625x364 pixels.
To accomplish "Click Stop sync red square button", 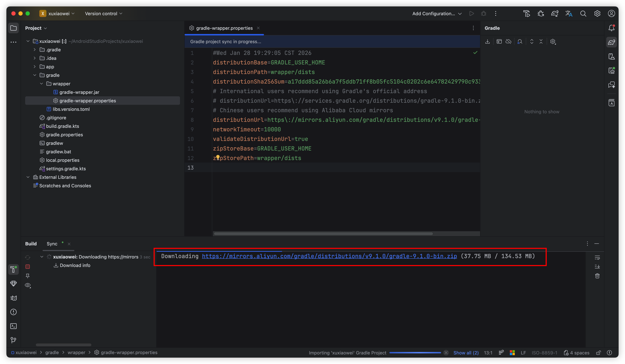I will pos(27,267).
